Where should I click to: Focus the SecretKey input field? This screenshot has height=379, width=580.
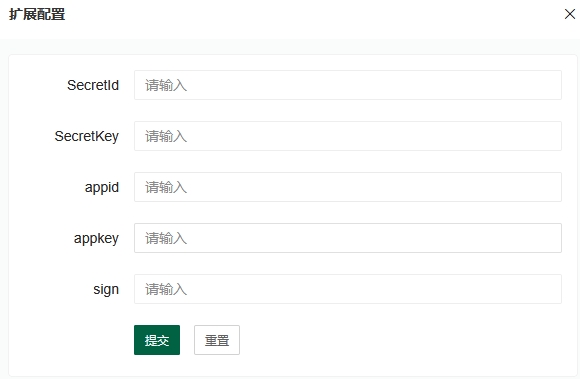348,136
